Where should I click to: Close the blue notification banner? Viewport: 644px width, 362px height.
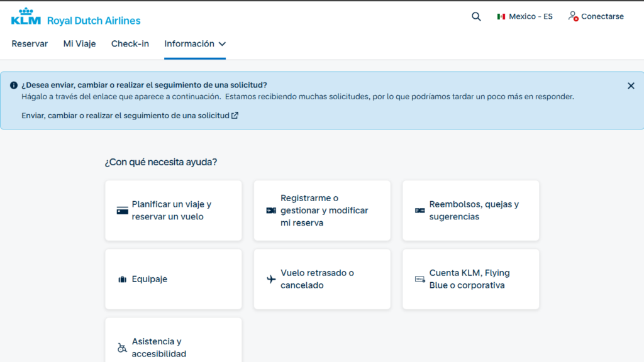click(x=631, y=85)
